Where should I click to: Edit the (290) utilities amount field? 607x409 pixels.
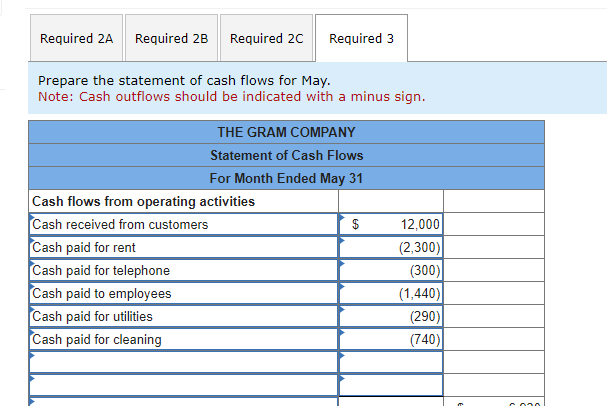pyautogui.click(x=391, y=317)
